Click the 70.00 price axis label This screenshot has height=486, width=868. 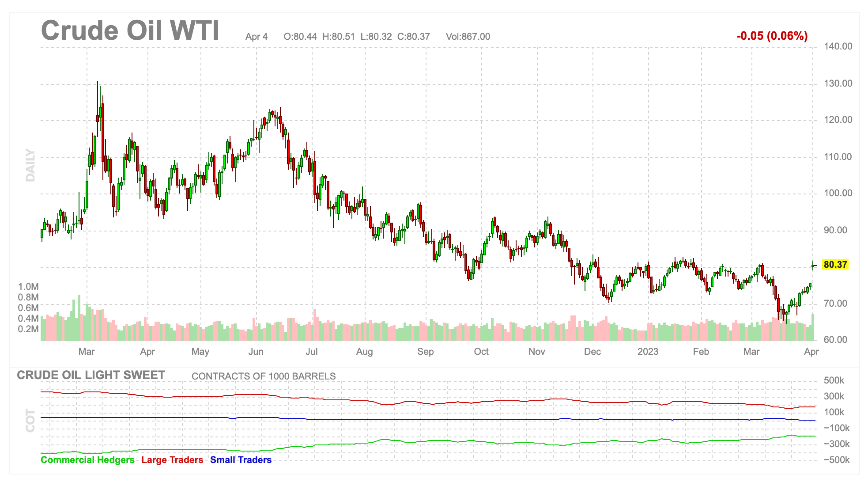[x=835, y=304]
